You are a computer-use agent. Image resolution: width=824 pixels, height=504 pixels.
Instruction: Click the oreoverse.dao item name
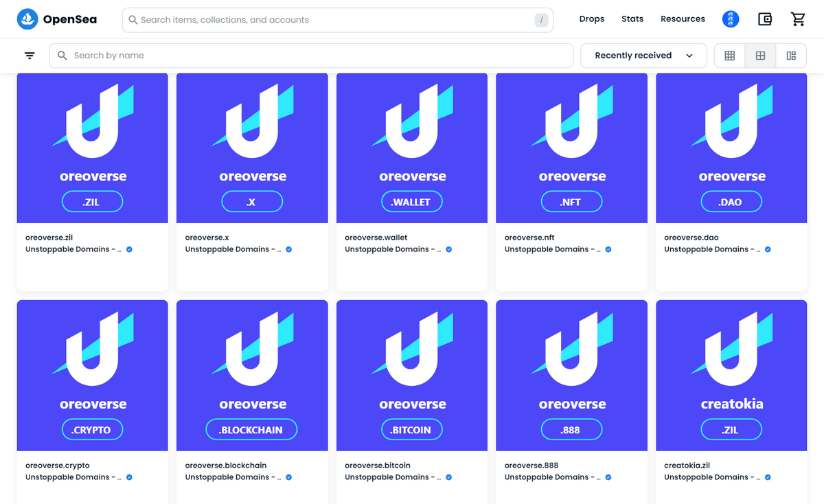(691, 238)
